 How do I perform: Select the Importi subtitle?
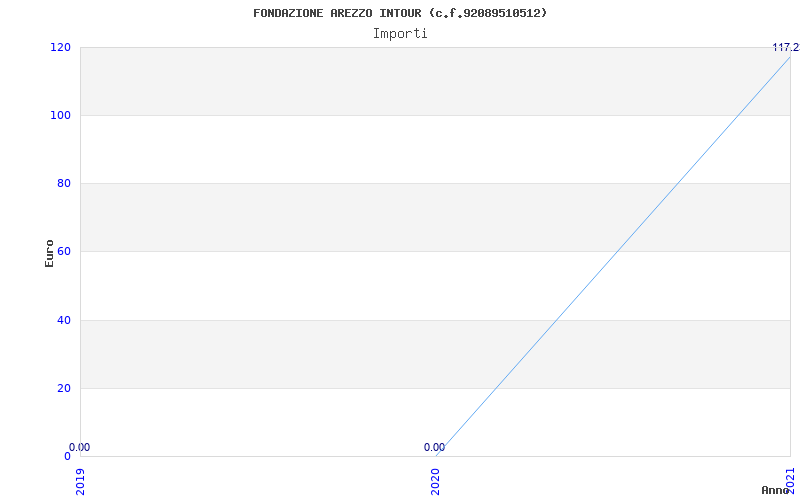point(400,34)
